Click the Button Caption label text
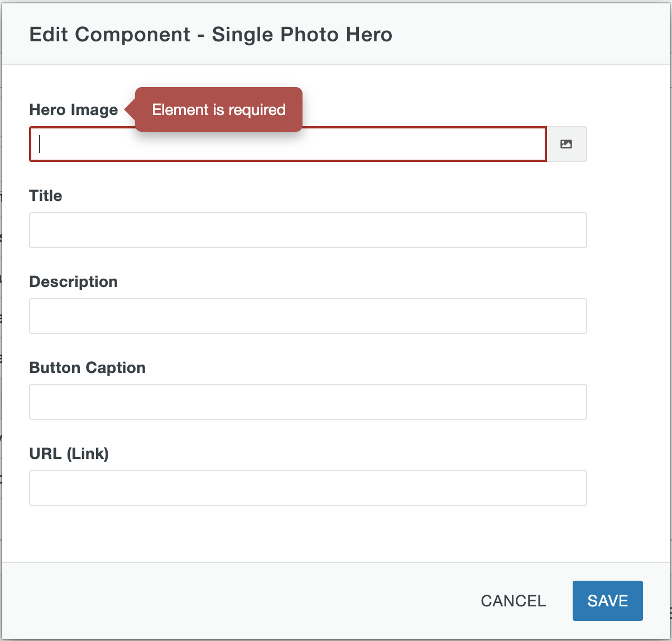 [x=87, y=368]
